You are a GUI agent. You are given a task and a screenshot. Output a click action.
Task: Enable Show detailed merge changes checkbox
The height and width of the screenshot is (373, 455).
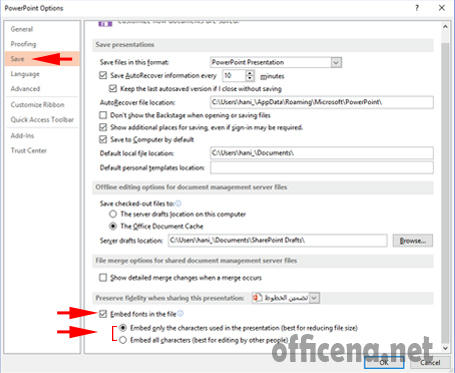coord(103,278)
